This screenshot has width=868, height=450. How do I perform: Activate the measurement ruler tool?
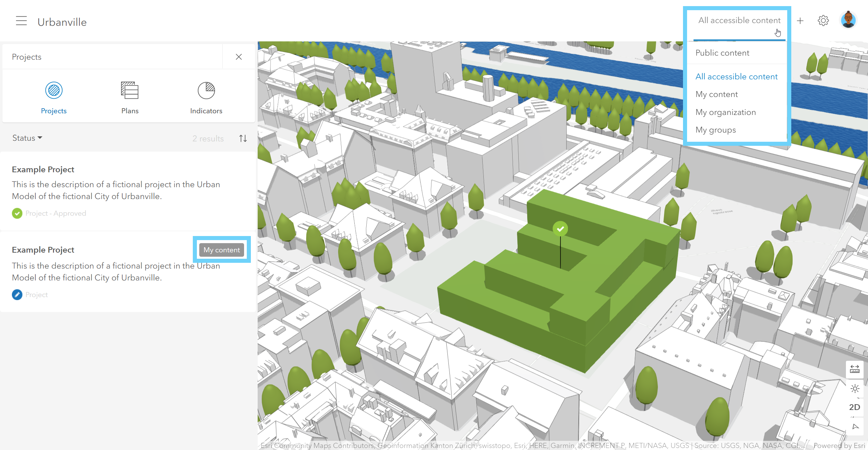tap(854, 369)
